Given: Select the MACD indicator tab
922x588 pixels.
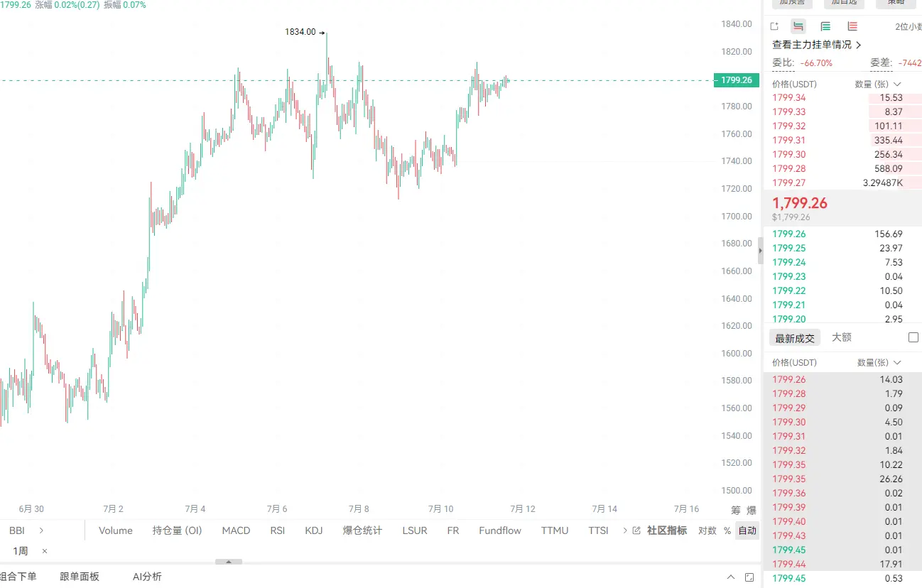Looking at the screenshot, I should click(236, 530).
